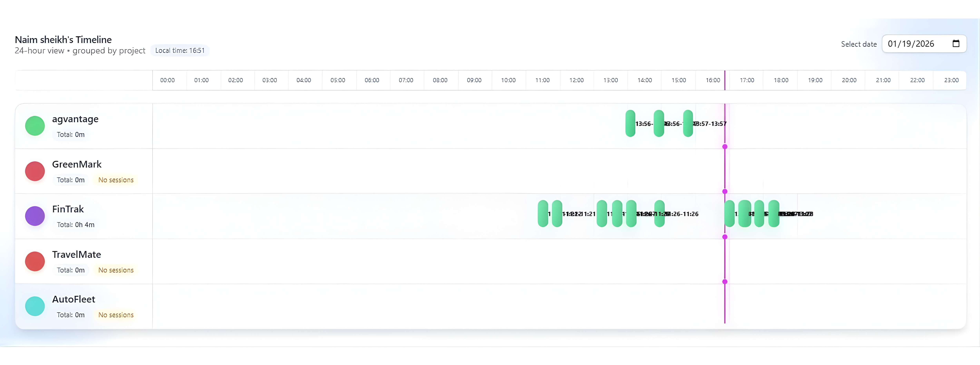
Task: Select the last FinTrak session ending 13:28
Action: click(774, 214)
